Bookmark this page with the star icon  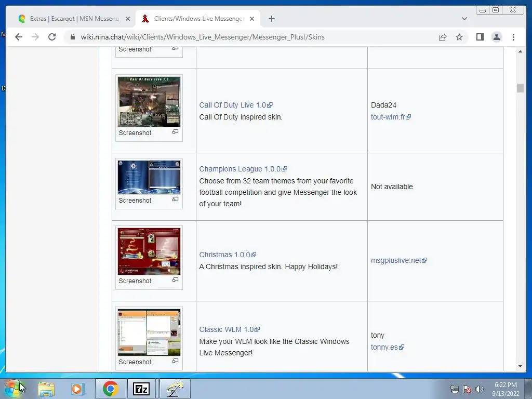pos(459,37)
